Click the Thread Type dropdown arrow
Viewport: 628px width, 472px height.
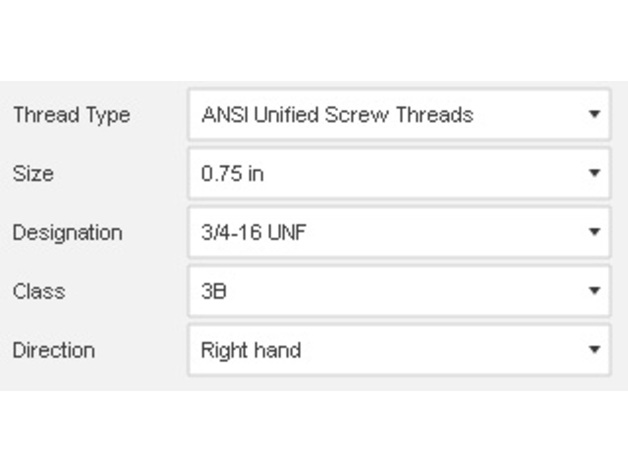595,115
